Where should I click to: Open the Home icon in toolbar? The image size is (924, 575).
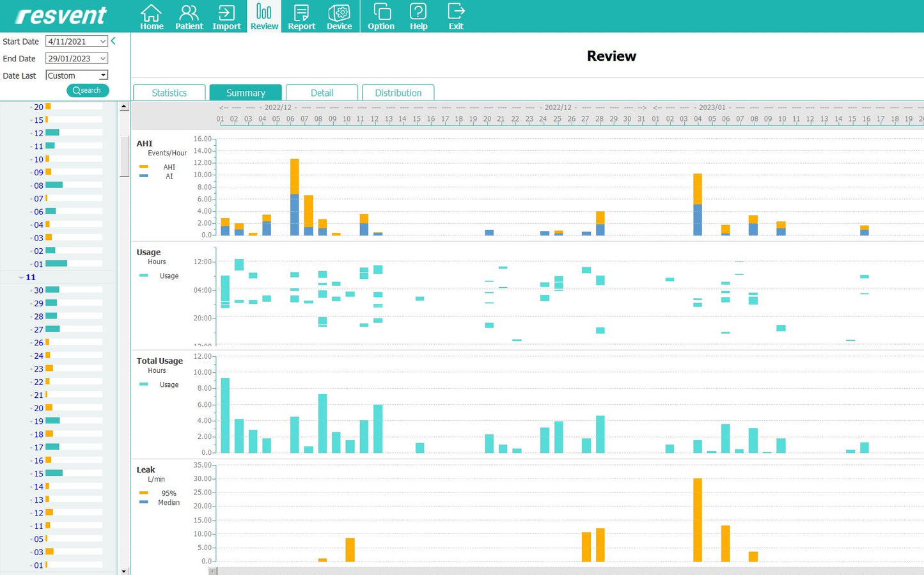coord(152,17)
